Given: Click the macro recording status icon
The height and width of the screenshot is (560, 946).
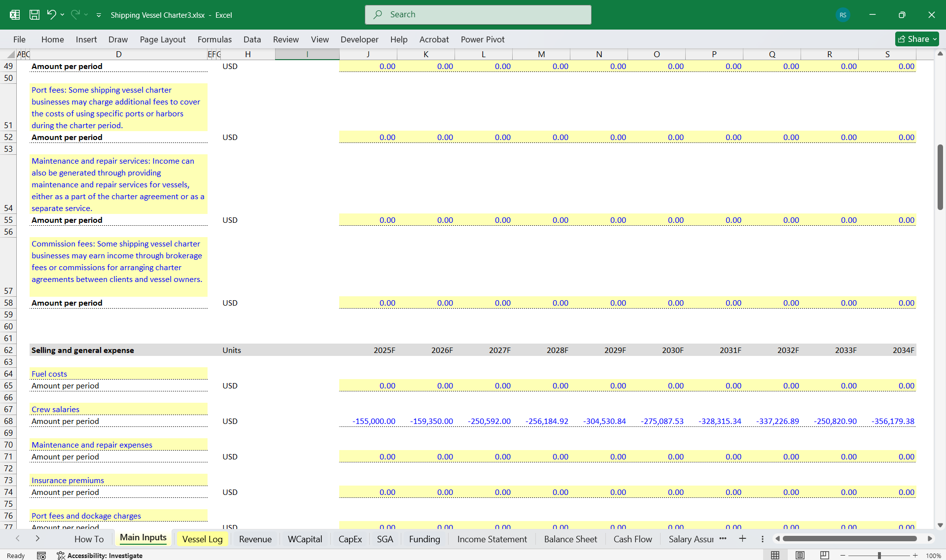Looking at the screenshot, I should click(x=41, y=556).
